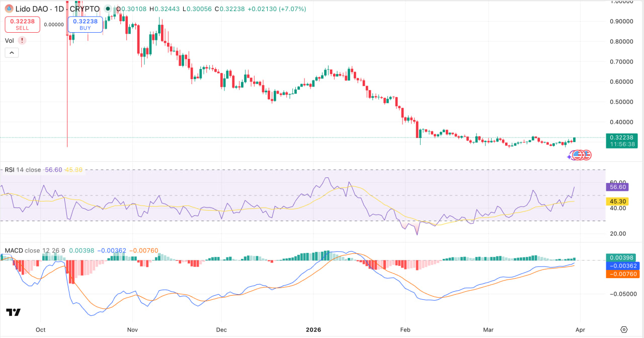
Task: Select the Vol indicator label
Action: tap(10, 40)
